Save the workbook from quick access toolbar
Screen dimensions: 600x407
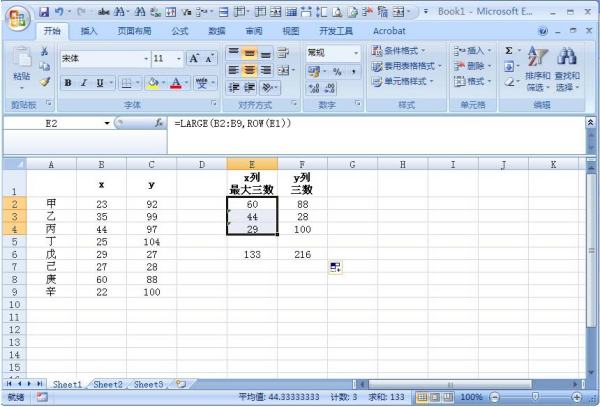pos(44,12)
